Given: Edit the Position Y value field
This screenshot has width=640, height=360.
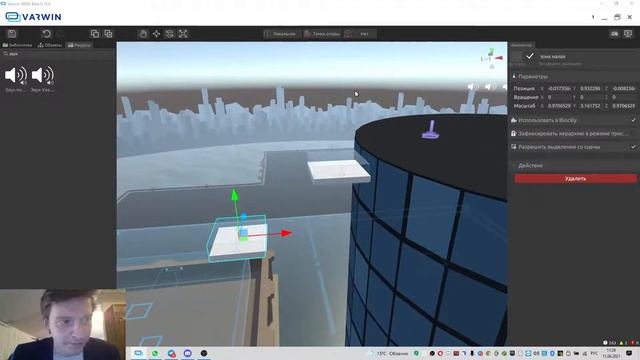Looking at the screenshot, I should (x=590, y=88).
